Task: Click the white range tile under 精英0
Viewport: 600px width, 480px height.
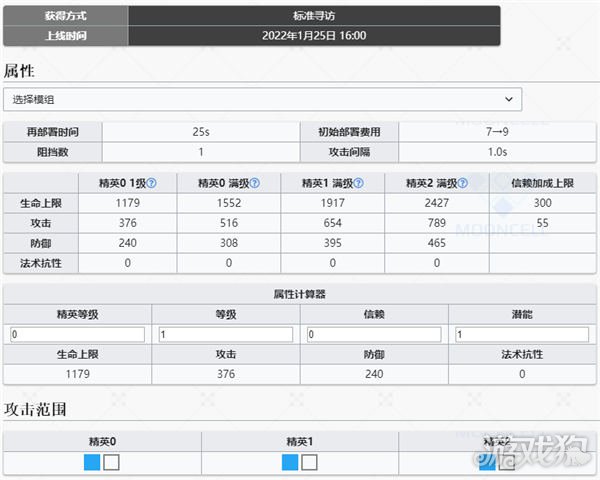Action: pos(111,462)
